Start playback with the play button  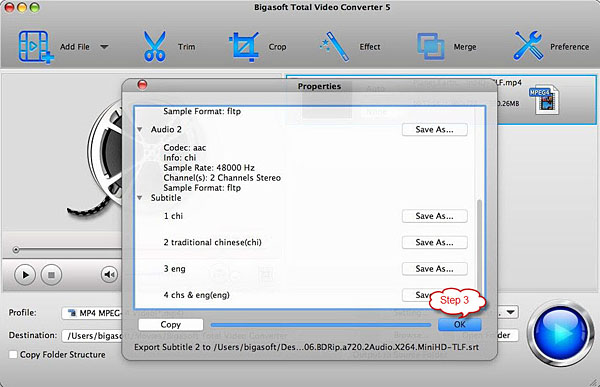25,275
